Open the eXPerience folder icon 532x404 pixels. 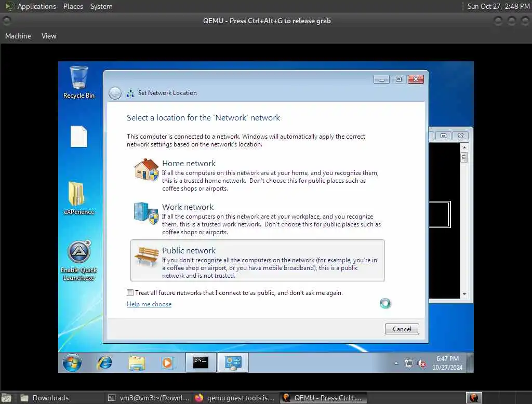[79, 198]
